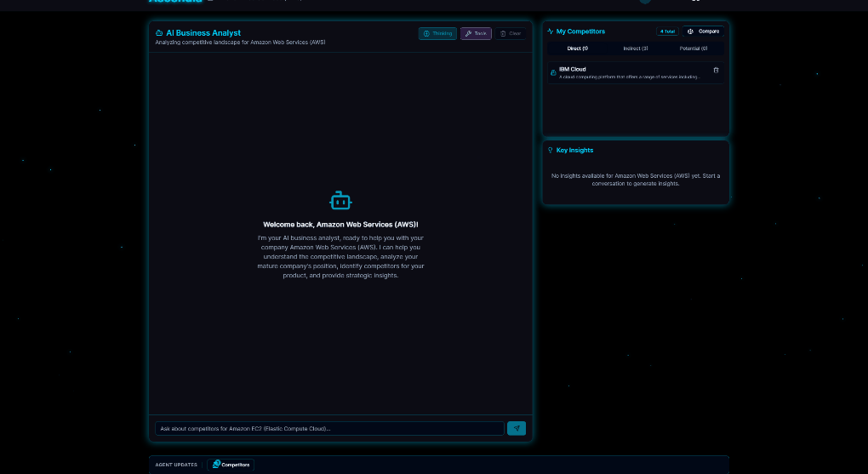Send message with paper plane icon

tap(517, 428)
